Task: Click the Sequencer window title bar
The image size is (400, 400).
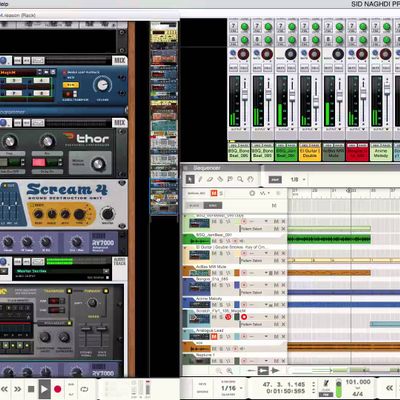Action: tap(290, 168)
